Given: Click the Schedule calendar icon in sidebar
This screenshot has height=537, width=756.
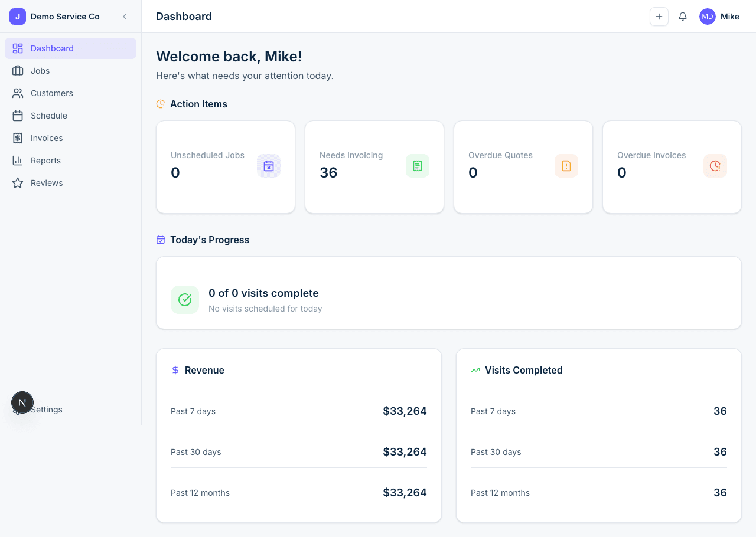Looking at the screenshot, I should click(18, 116).
